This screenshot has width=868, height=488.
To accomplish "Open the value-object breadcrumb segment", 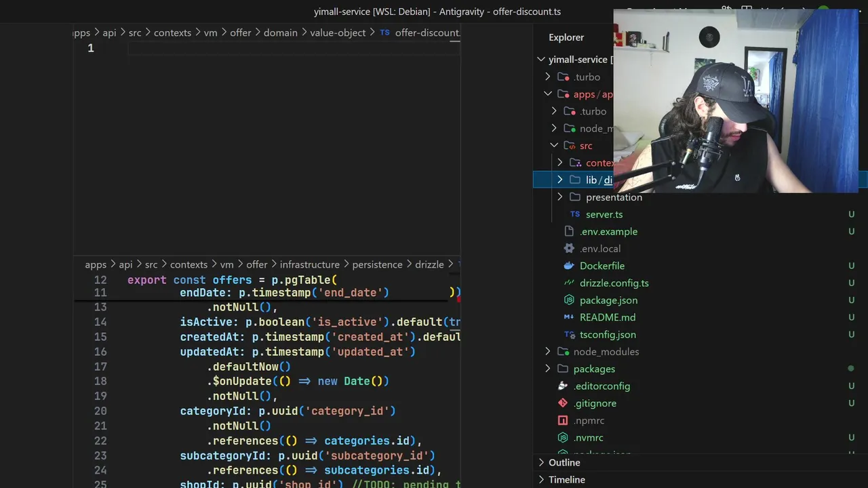I will pos(338,33).
